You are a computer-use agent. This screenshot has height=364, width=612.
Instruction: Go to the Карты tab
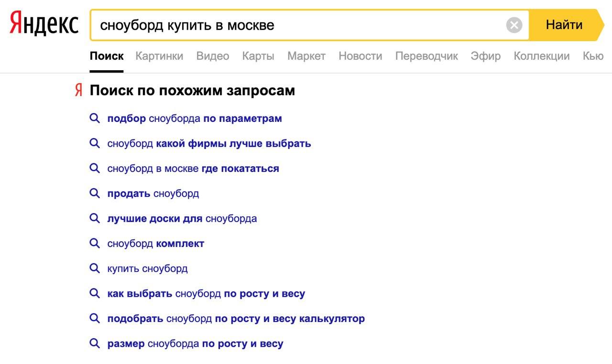coord(258,56)
